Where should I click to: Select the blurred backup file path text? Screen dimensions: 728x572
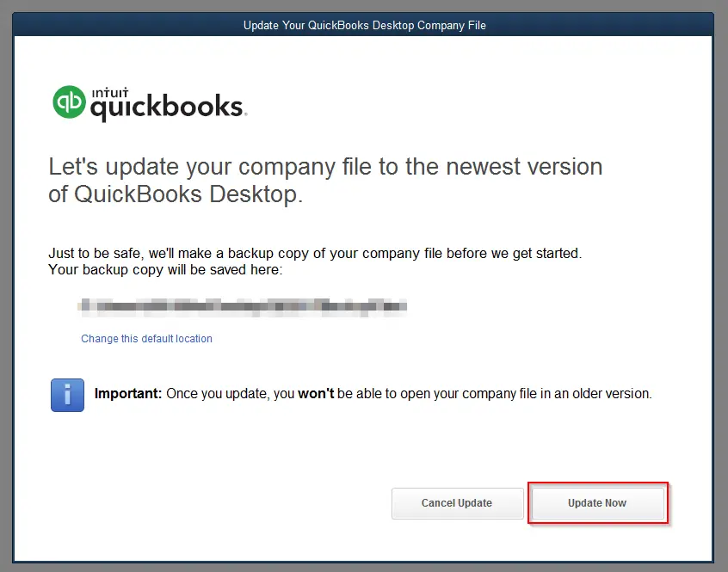click(x=244, y=307)
